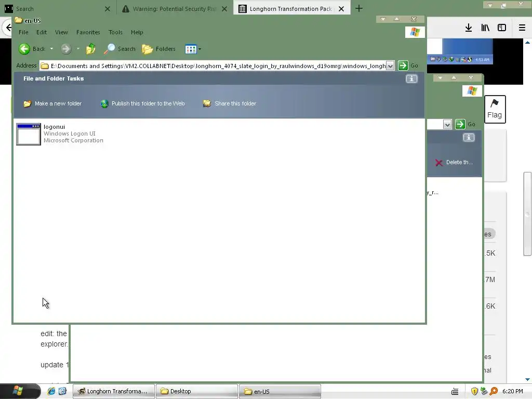Click the en-US taskbar button
532x399 pixels.
(280, 391)
